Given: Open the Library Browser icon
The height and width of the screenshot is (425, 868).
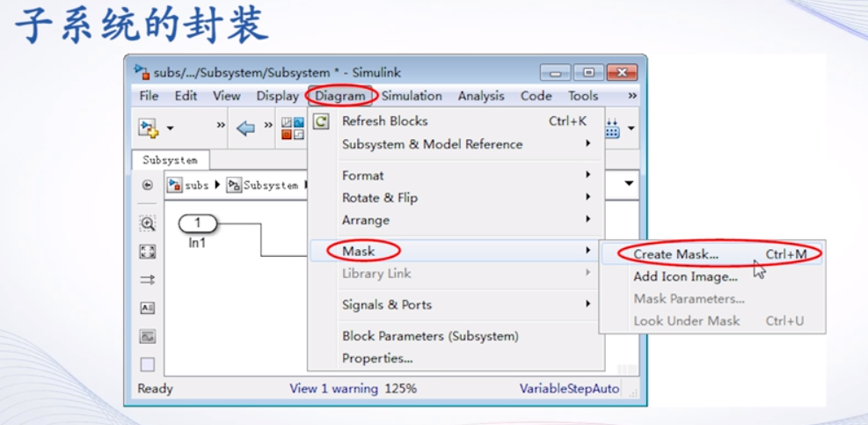Looking at the screenshot, I should pos(292,128).
